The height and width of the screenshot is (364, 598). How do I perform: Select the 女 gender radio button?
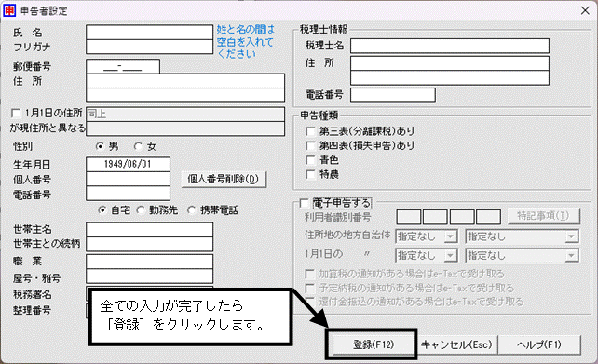pyautogui.click(x=138, y=146)
